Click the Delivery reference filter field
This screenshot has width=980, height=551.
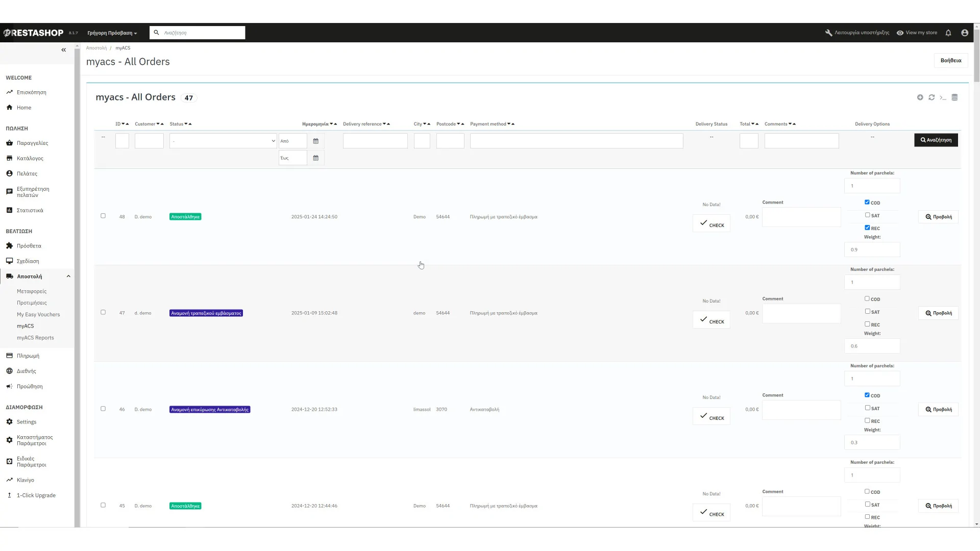pos(375,141)
